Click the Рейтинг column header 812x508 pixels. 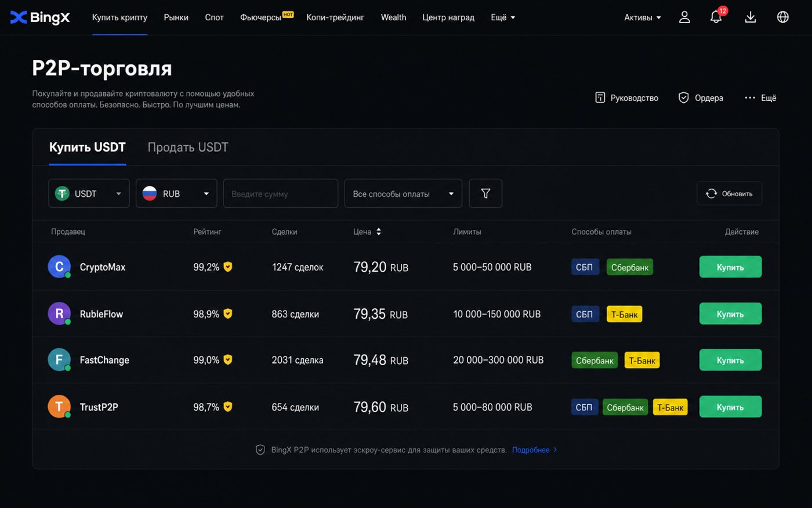tap(207, 232)
